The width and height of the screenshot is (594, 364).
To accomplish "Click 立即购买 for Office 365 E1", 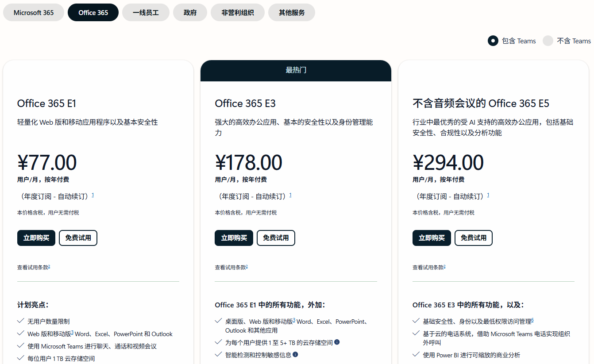I will [x=36, y=238].
